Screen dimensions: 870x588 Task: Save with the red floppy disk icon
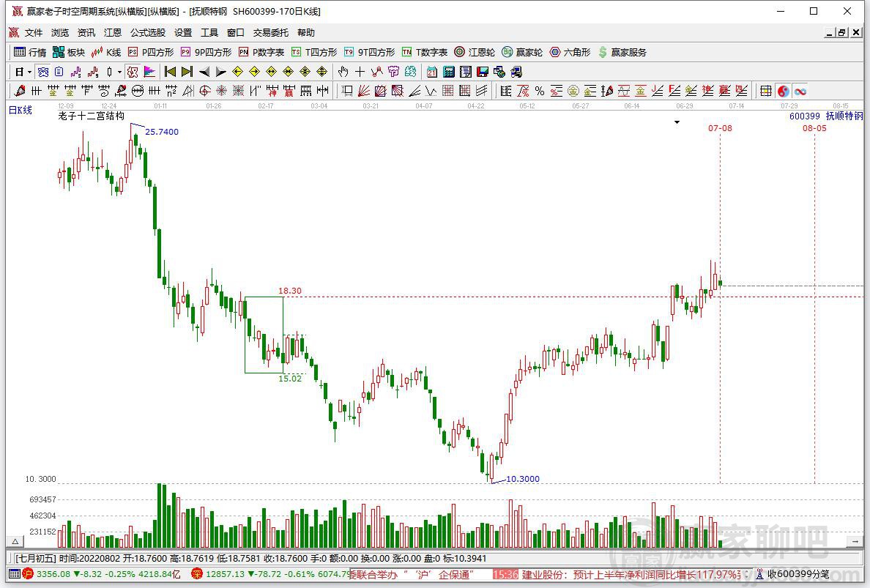tap(483, 72)
